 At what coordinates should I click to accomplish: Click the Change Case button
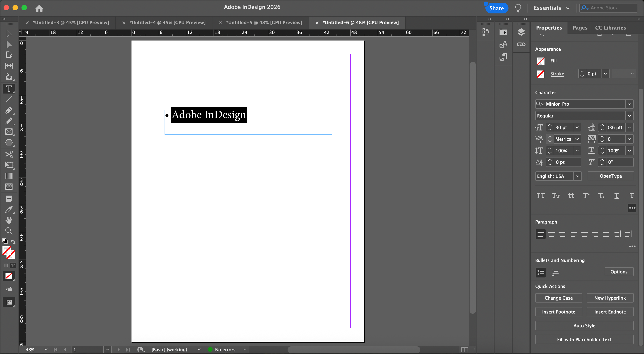(558, 298)
